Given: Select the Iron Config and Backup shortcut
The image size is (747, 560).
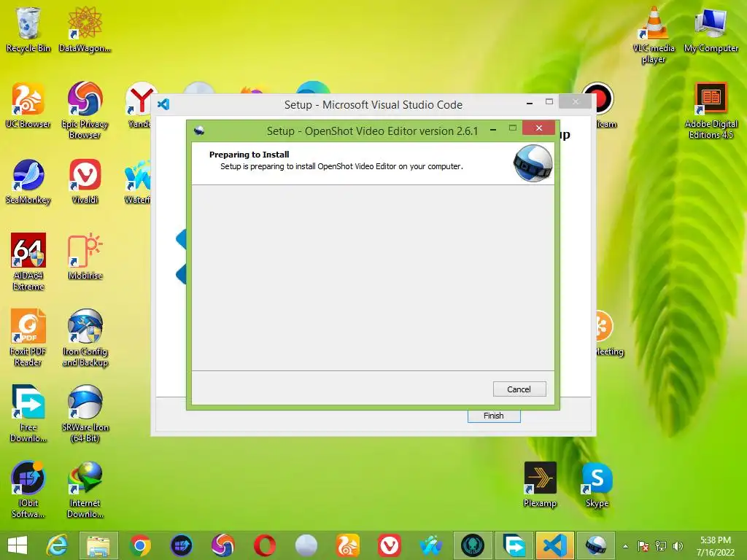Looking at the screenshot, I should coord(85,338).
